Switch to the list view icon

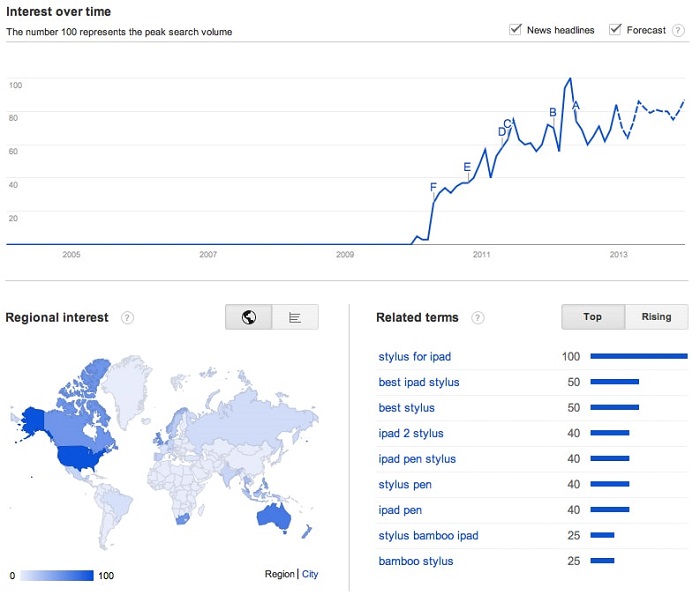click(x=295, y=317)
